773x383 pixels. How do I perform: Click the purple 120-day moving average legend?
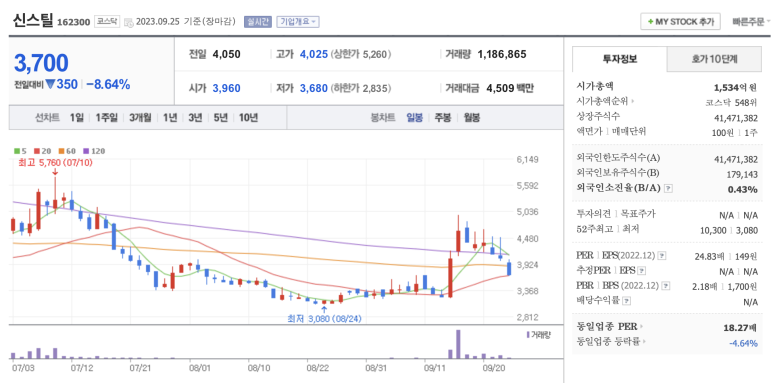[x=94, y=151]
